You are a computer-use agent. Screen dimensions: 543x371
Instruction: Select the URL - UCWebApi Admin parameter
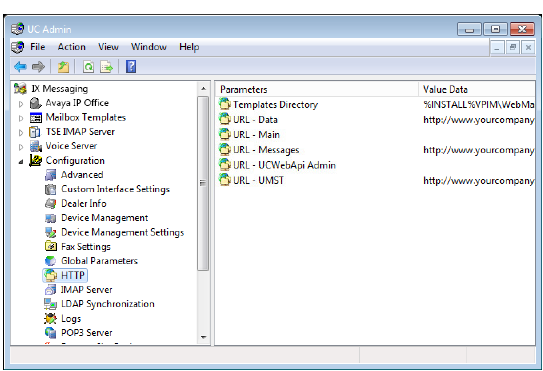[284, 165]
